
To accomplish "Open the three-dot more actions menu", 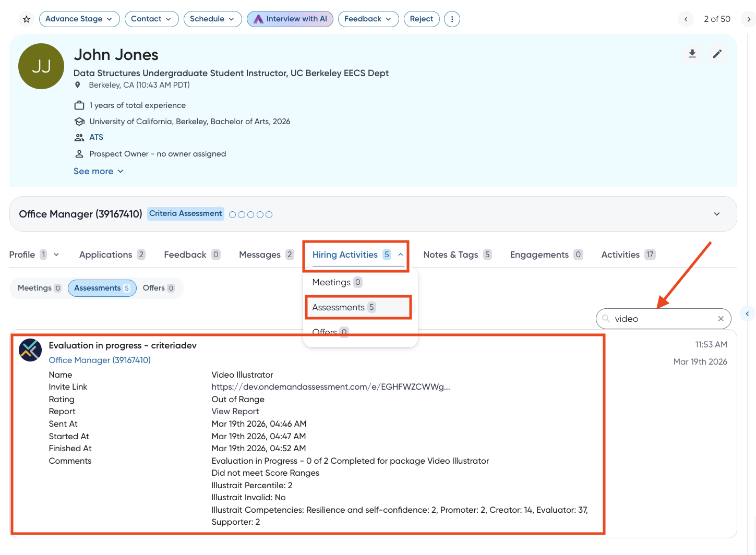I will tap(452, 19).
